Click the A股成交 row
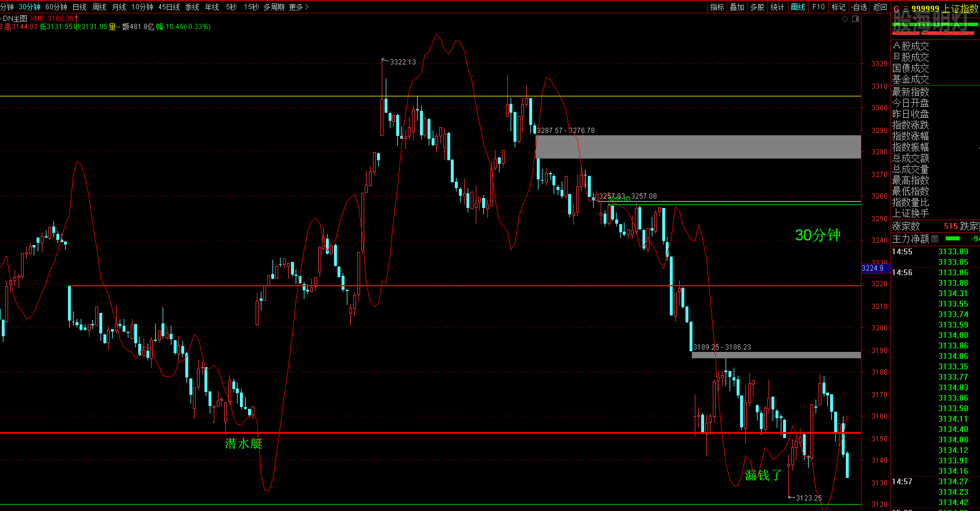 (x=935, y=46)
